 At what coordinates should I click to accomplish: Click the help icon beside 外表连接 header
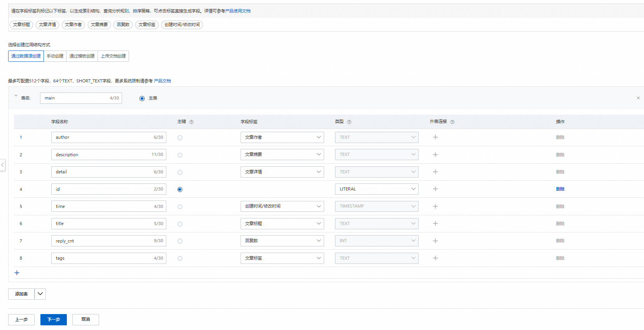coord(452,122)
